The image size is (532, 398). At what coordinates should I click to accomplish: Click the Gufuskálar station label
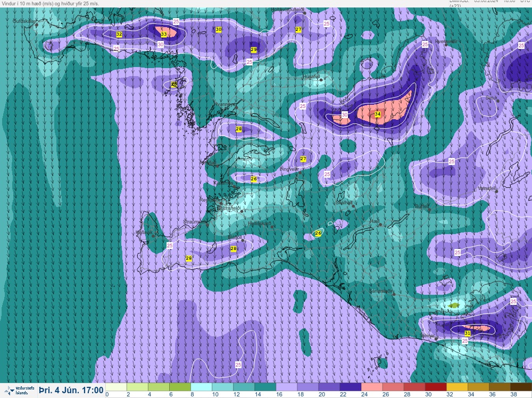[24, 21]
